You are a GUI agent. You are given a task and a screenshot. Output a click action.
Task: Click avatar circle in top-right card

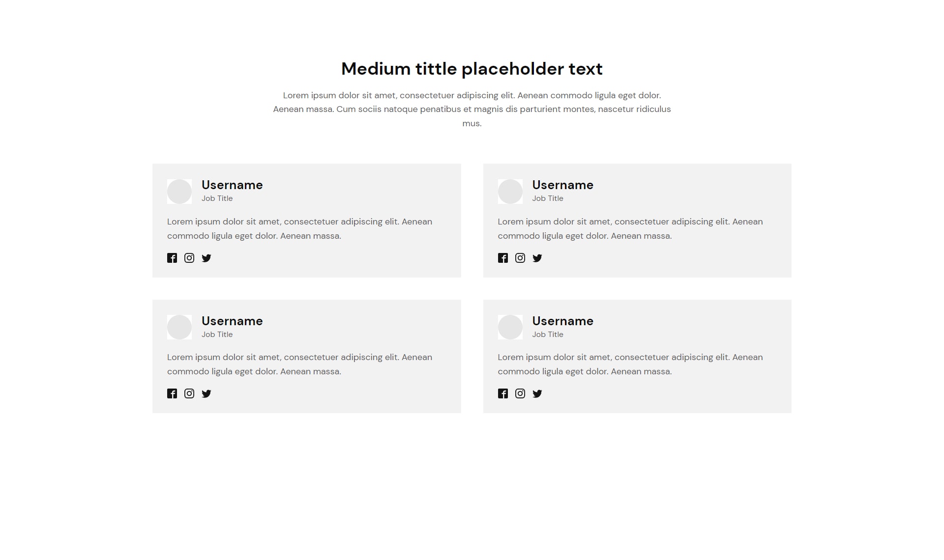pyautogui.click(x=510, y=191)
